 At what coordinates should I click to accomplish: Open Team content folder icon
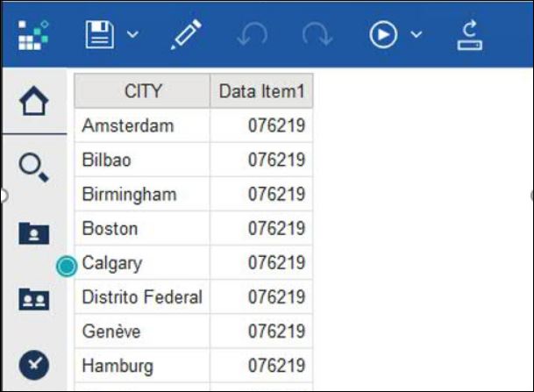point(34,299)
